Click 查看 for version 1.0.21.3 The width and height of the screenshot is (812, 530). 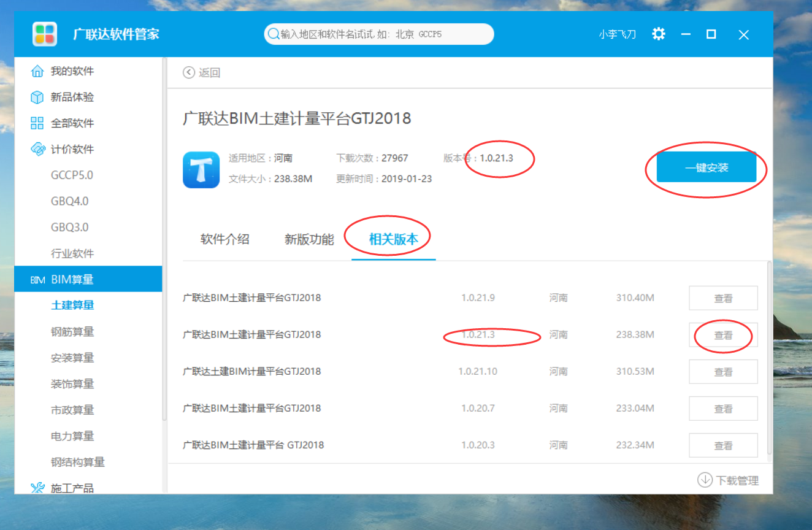pyautogui.click(x=723, y=335)
